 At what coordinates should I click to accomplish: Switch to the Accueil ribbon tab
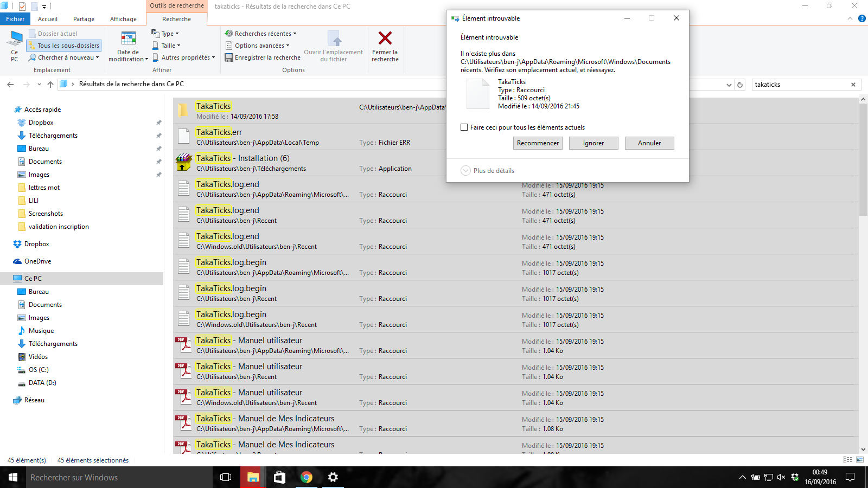(x=48, y=19)
